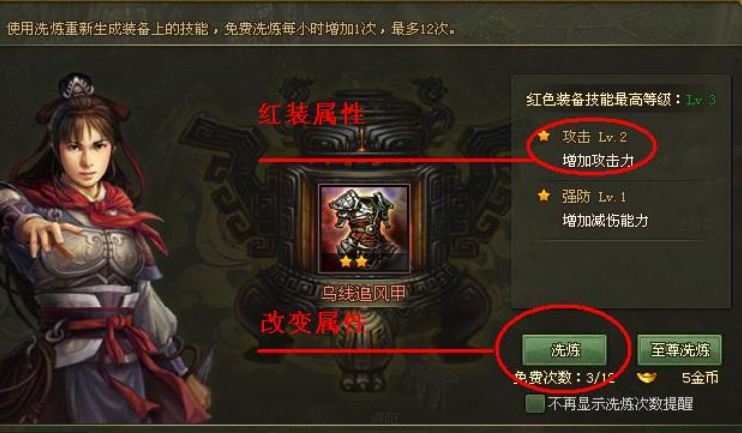Click the refinement instructions text at top

[x=231, y=29]
